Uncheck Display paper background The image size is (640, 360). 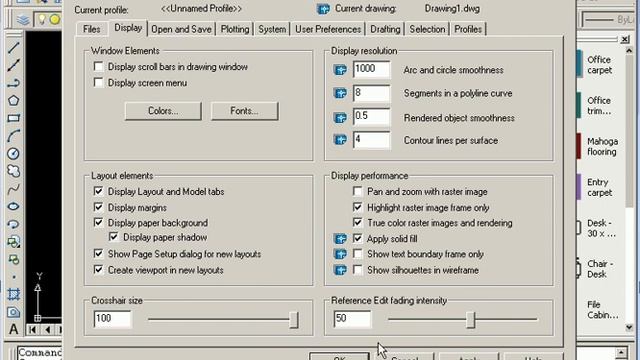pos(98,223)
